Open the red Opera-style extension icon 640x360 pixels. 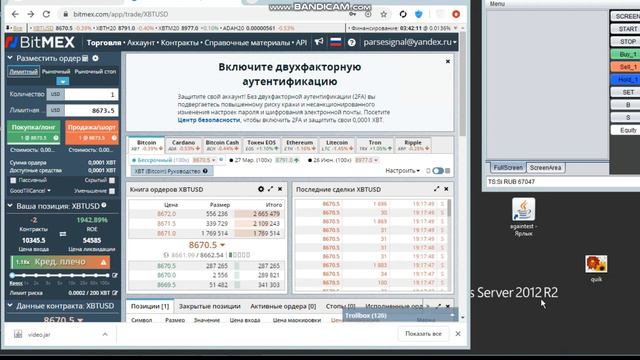pos(456,14)
